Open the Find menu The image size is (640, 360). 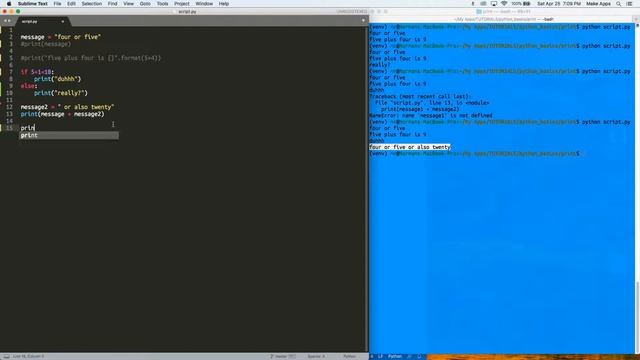pos(112,4)
